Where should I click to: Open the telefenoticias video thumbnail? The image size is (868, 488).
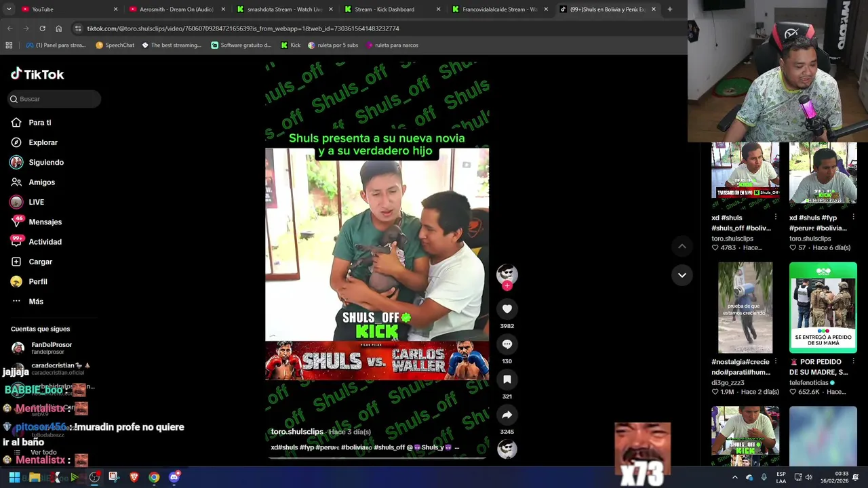[x=823, y=308]
